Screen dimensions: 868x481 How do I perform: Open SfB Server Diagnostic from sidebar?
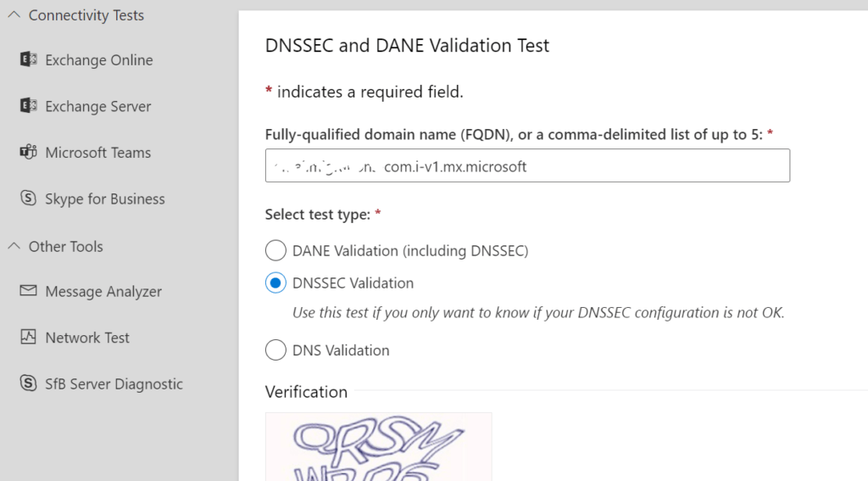(114, 384)
